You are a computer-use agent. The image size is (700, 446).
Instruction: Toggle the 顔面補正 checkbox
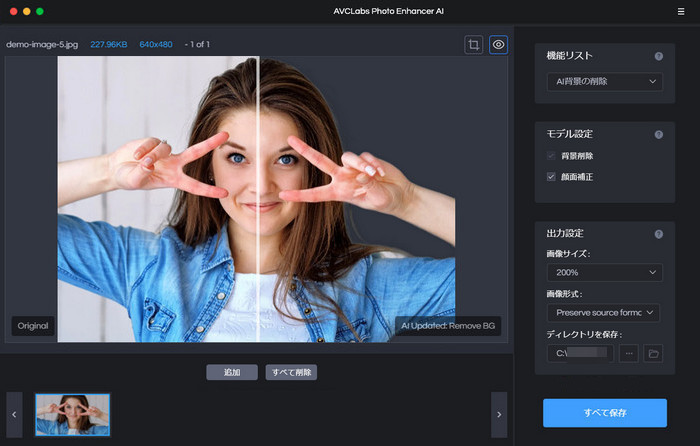pos(551,177)
